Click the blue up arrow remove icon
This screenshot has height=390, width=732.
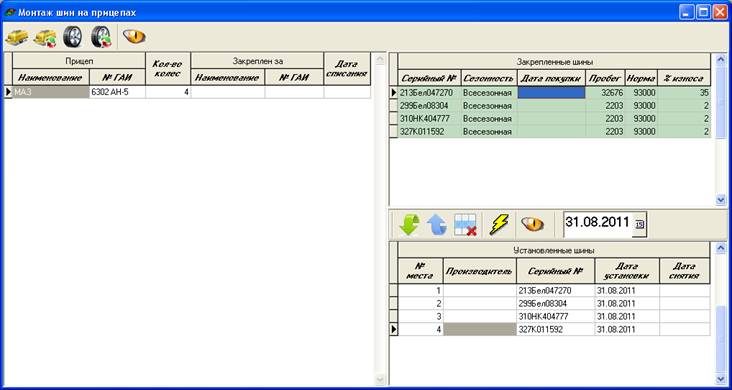(436, 225)
